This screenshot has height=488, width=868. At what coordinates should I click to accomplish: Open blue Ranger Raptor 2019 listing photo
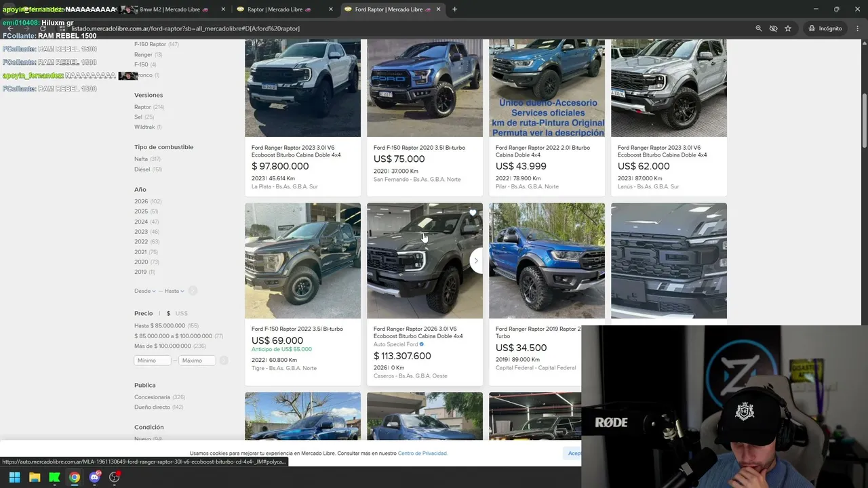(547, 260)
